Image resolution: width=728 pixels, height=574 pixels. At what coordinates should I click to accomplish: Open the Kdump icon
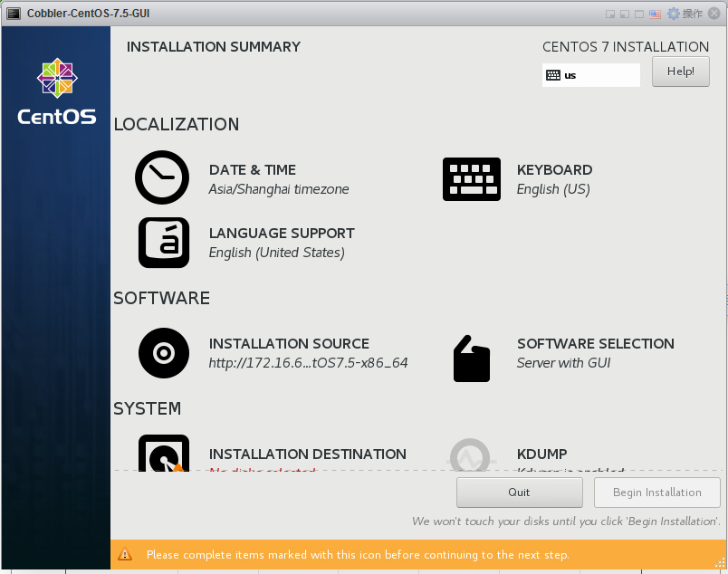click(x=470, y=455)
